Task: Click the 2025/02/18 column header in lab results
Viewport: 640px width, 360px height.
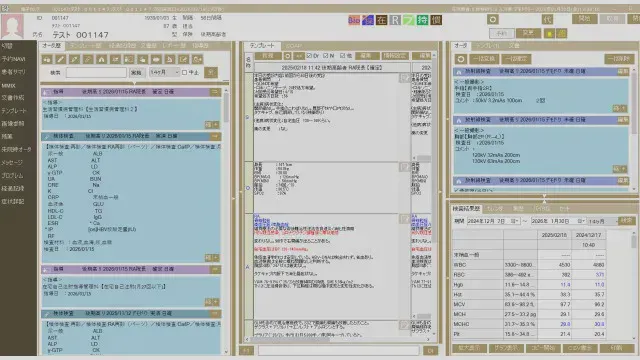Action: 554,235
